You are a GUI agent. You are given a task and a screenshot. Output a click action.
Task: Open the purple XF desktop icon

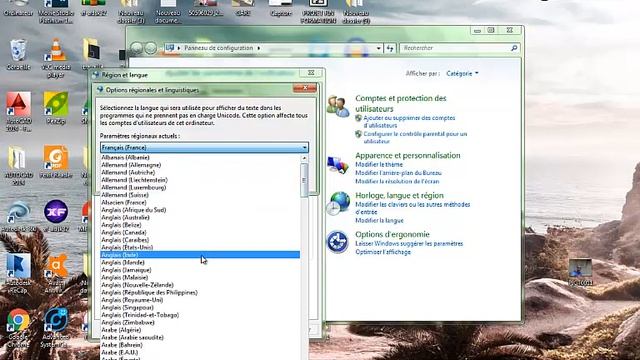click(56, 216)
